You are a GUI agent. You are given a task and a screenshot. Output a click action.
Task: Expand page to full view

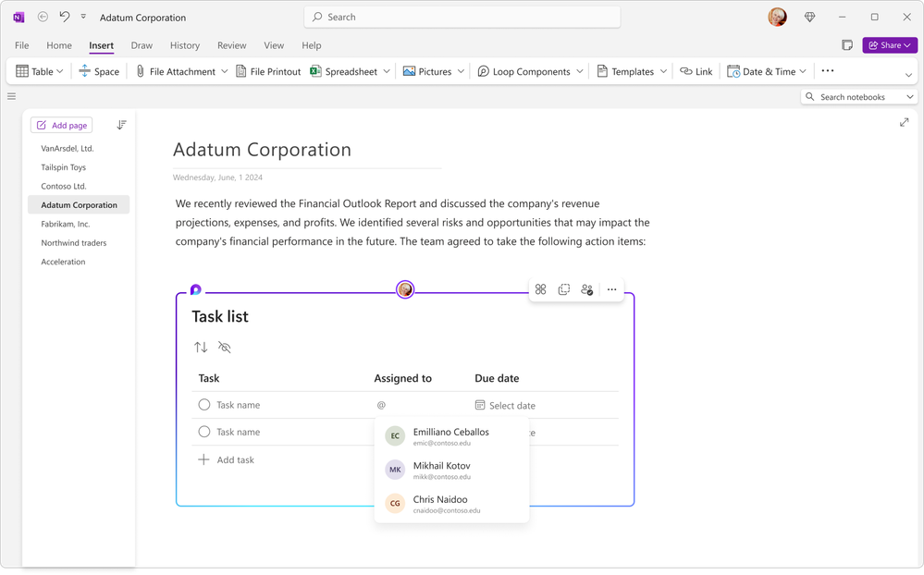904,123
